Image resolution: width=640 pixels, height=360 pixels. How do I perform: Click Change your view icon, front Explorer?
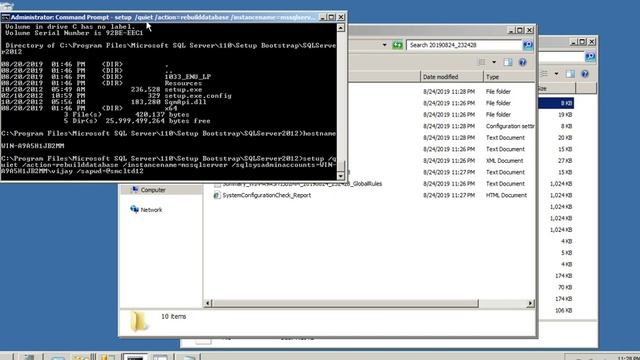(x=482, y=62)
